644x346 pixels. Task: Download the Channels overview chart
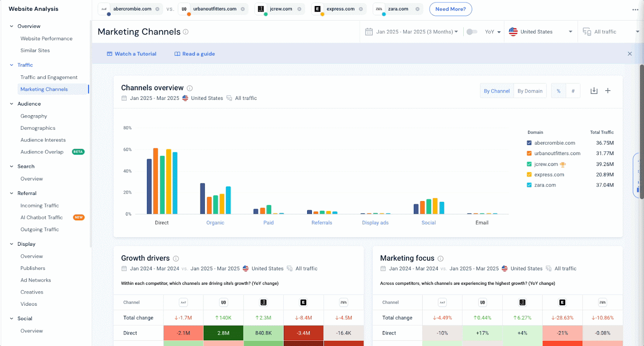pos(594,91)
